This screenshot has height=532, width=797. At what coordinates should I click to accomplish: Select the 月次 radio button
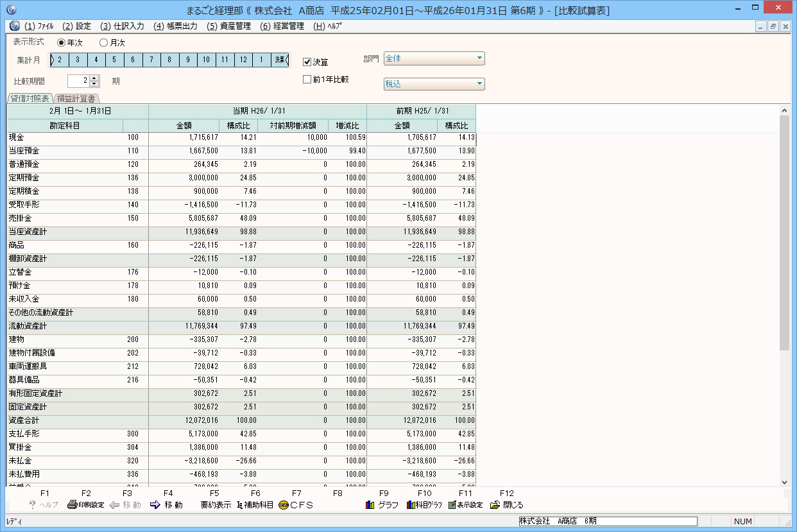point(104,43)
